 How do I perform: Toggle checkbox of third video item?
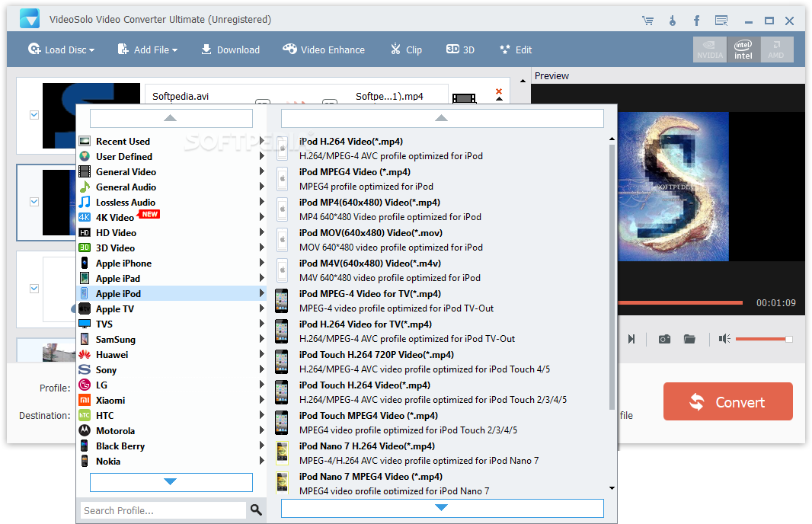click(x=34, y=289)
